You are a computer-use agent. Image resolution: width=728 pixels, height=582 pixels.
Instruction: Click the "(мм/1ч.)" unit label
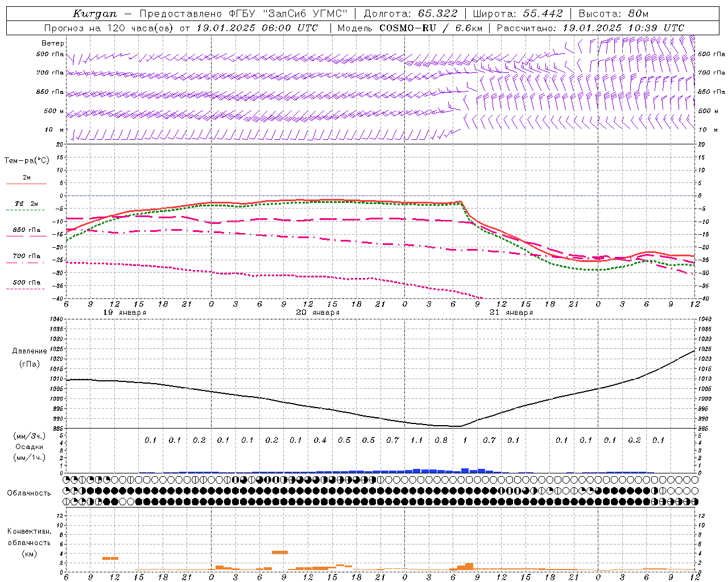(x=30, y=458)
